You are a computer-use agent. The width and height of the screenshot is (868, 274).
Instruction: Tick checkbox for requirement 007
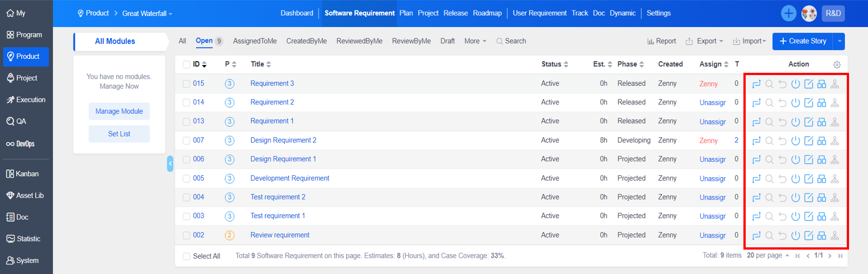click(186, 141)
